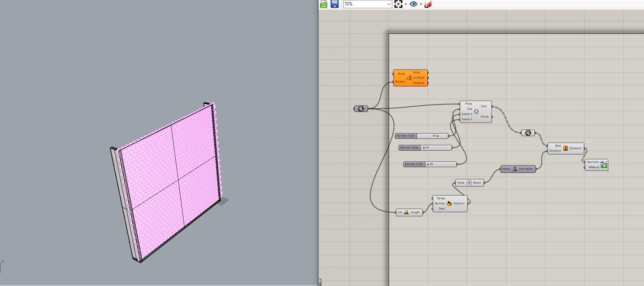Click the Random output label

pos(459,204)
